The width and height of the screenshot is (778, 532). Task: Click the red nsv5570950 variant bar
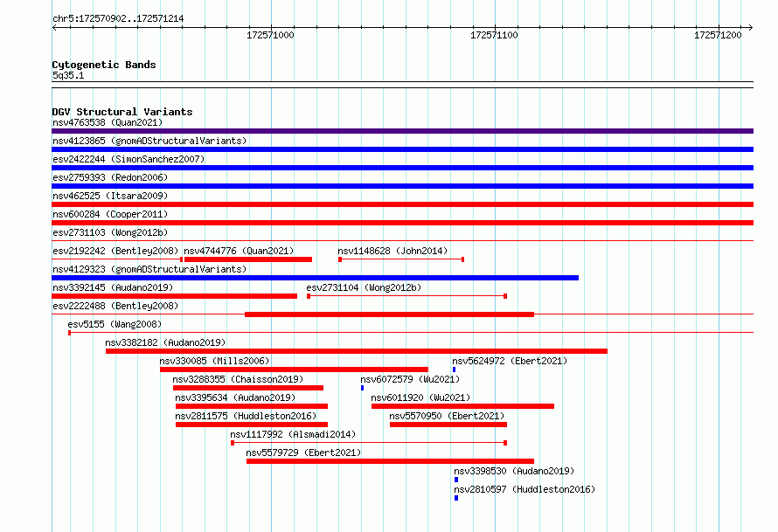coord(448,425)
